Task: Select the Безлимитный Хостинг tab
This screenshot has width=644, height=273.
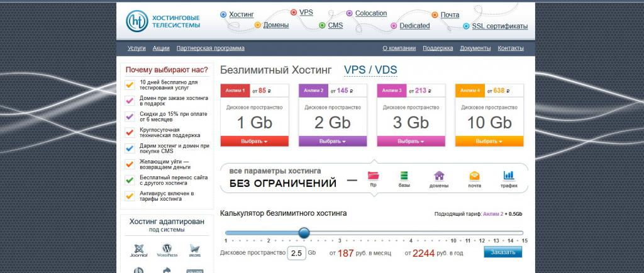Action: 275,70
